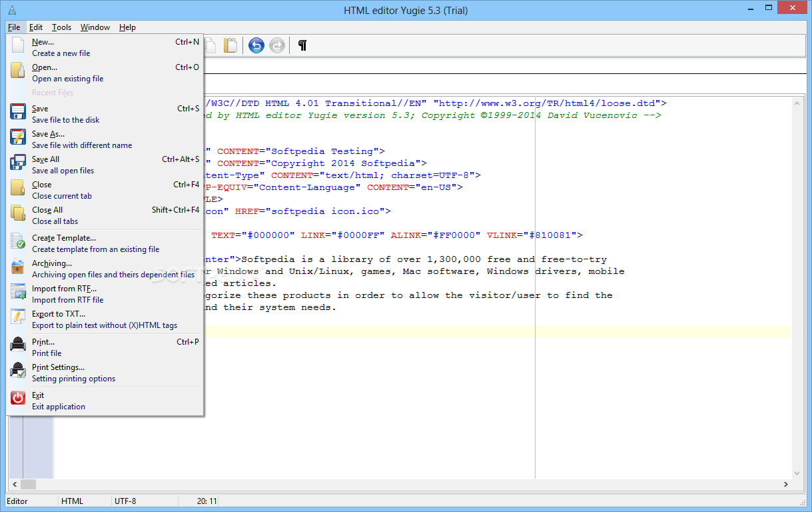Open the File menu
Viewport: 812px width, 512px height.
click(14, 27)
